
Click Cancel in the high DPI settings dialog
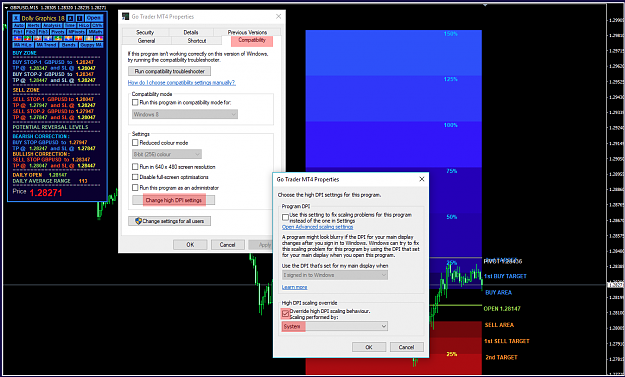[x=406, y=347]
